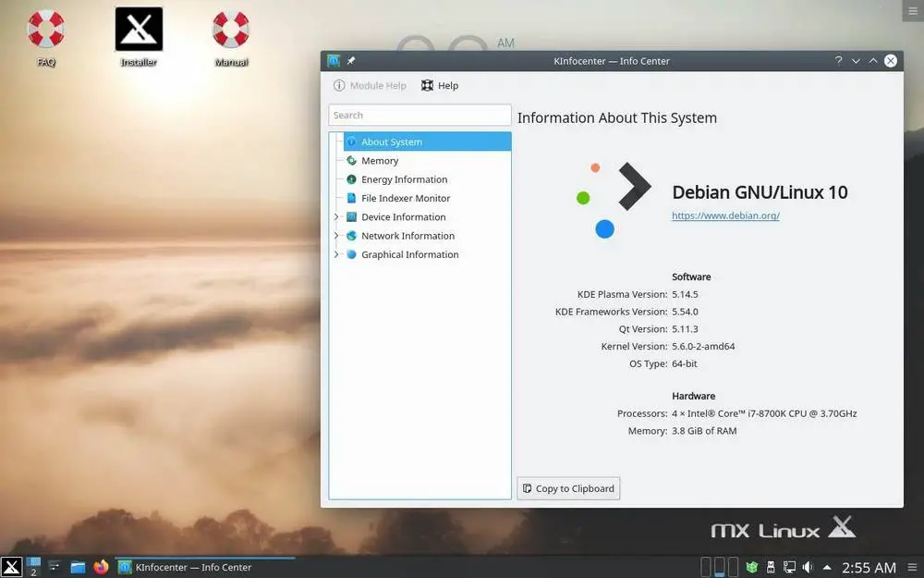Click the Memory module icon

pyautogui.click(x=351, y=160)
